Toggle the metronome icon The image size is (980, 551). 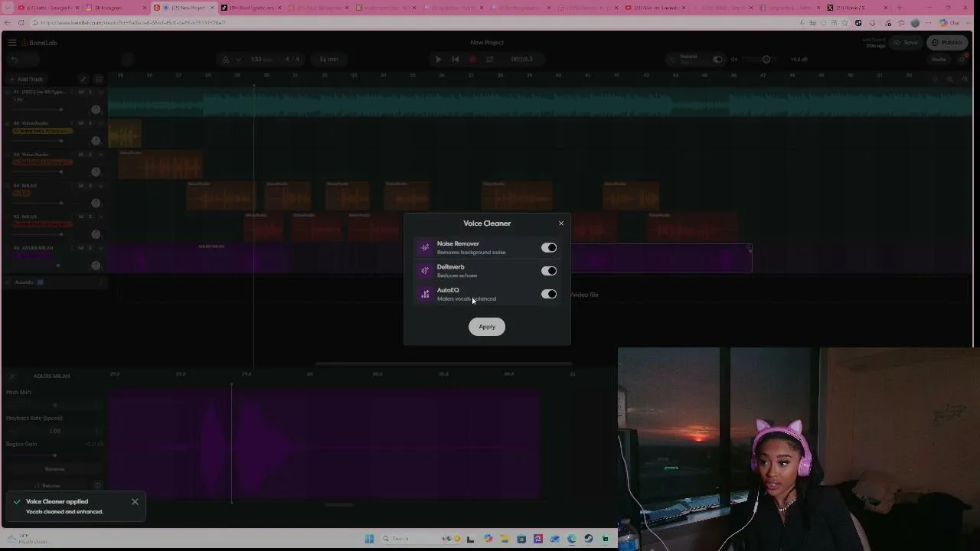coord(225,60)
